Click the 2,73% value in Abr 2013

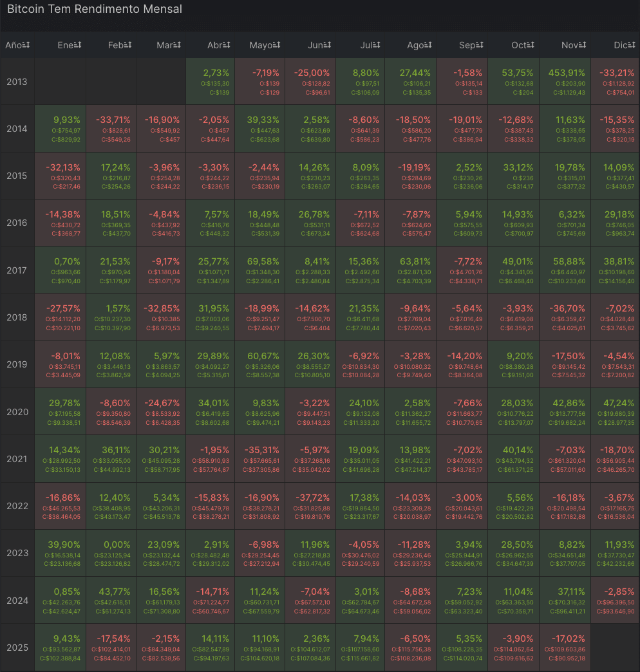pyautogui.click(x=216, y=73)
